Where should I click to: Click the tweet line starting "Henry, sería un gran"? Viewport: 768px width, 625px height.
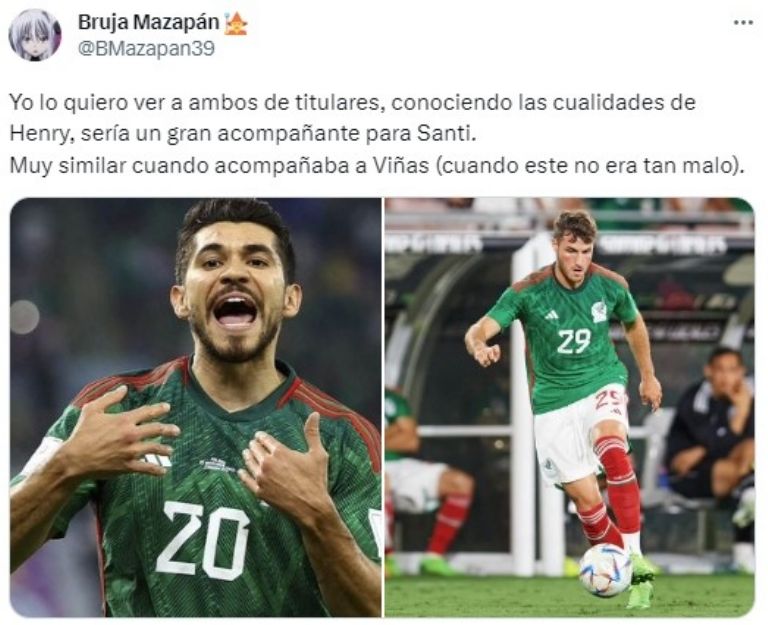(x=243, y=134)
